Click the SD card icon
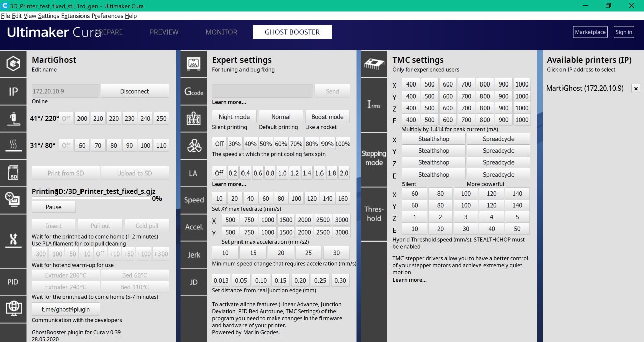 13,173
